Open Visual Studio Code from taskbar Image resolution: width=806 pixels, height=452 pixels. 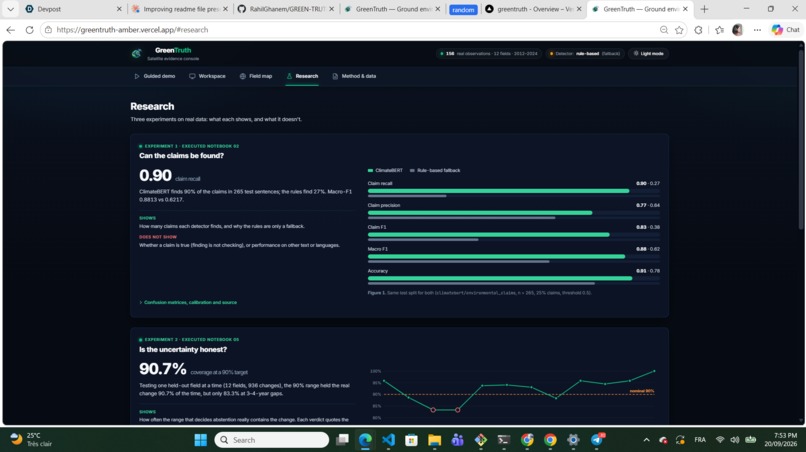pos(389,440)
